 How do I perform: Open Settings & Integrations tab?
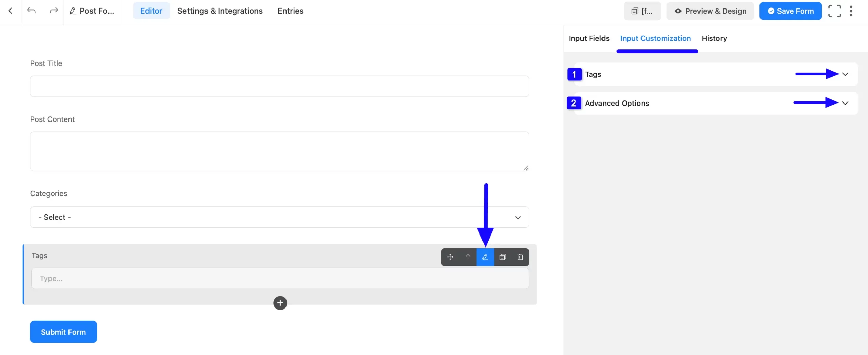220,11
